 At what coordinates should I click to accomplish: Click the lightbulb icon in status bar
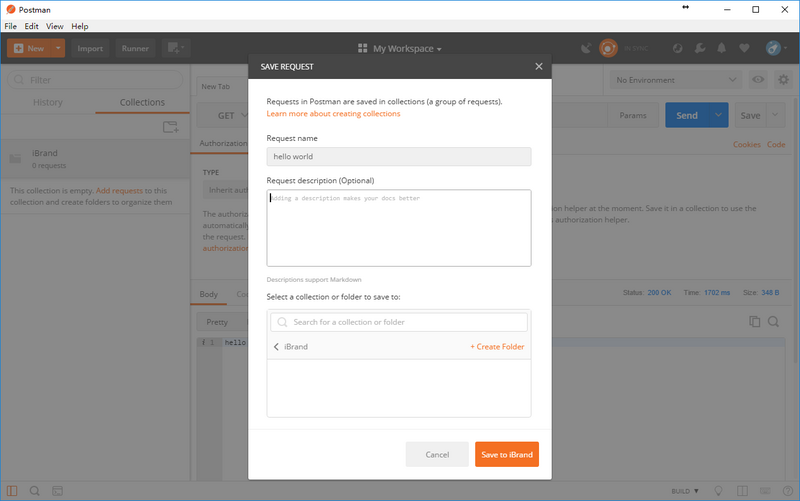[718, 491]
